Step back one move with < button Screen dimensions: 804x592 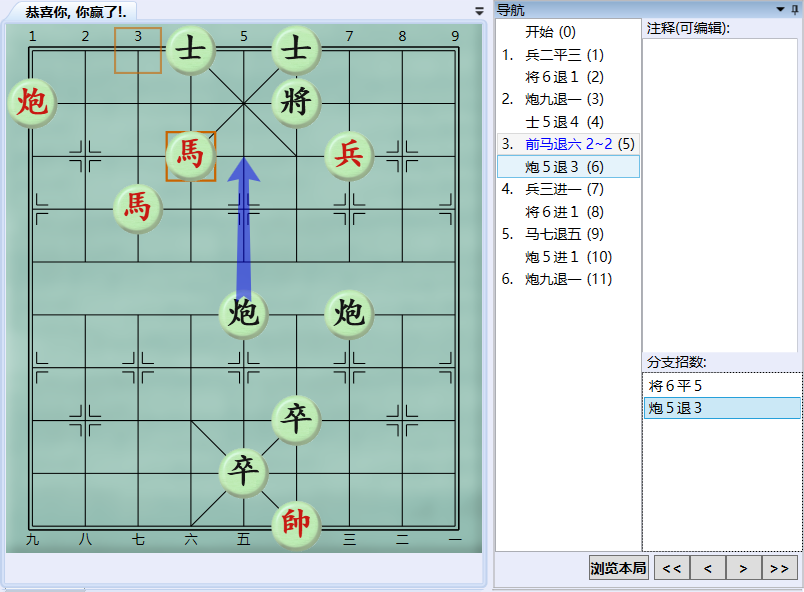[706, 567]
